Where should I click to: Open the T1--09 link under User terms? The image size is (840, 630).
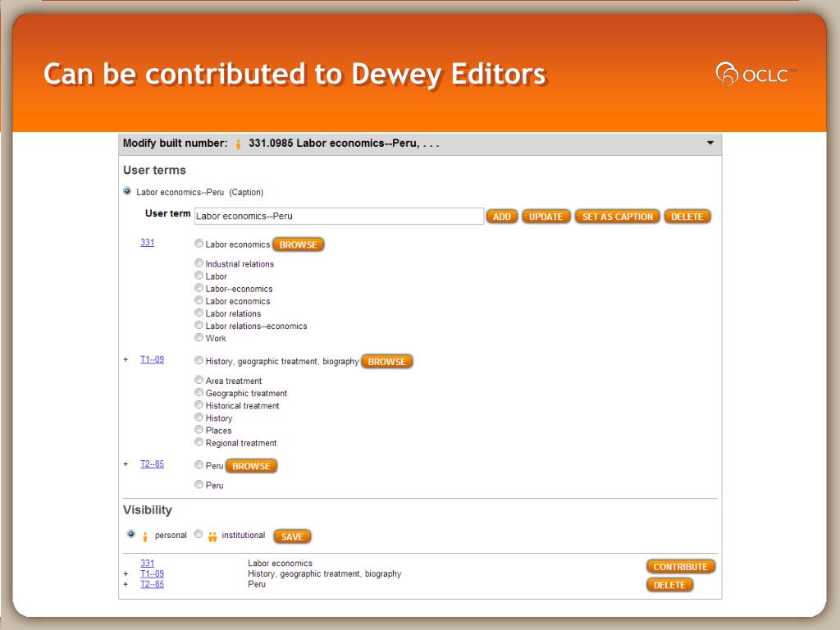(152, 359)
